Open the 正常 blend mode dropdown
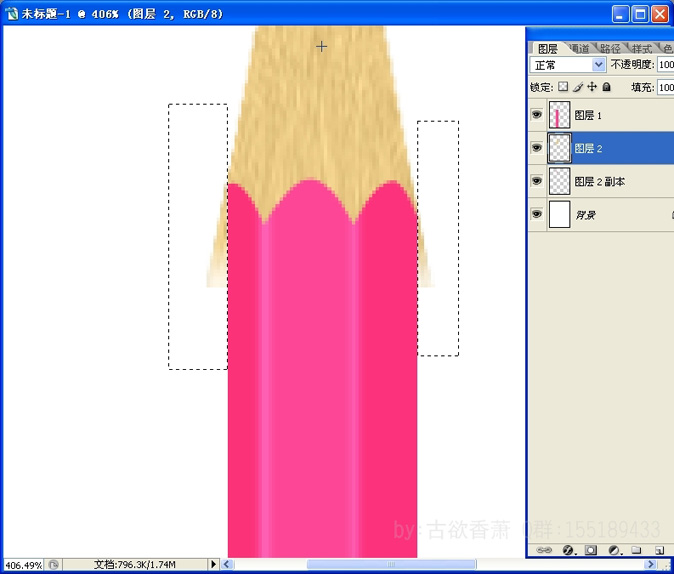Viewport: 674px width, 574px height. (568, 65)
